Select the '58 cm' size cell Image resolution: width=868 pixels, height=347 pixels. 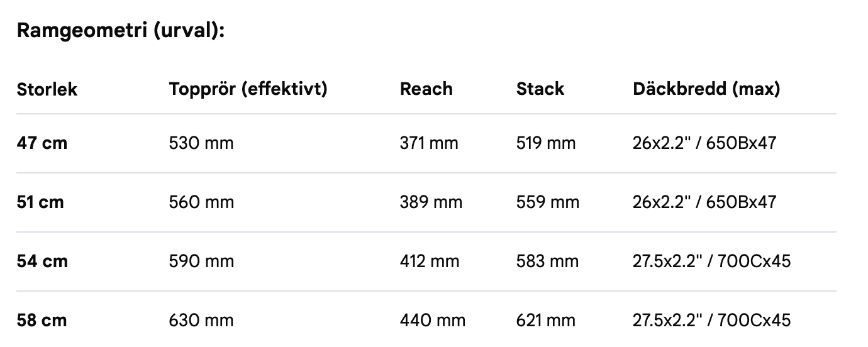point(42,320)
